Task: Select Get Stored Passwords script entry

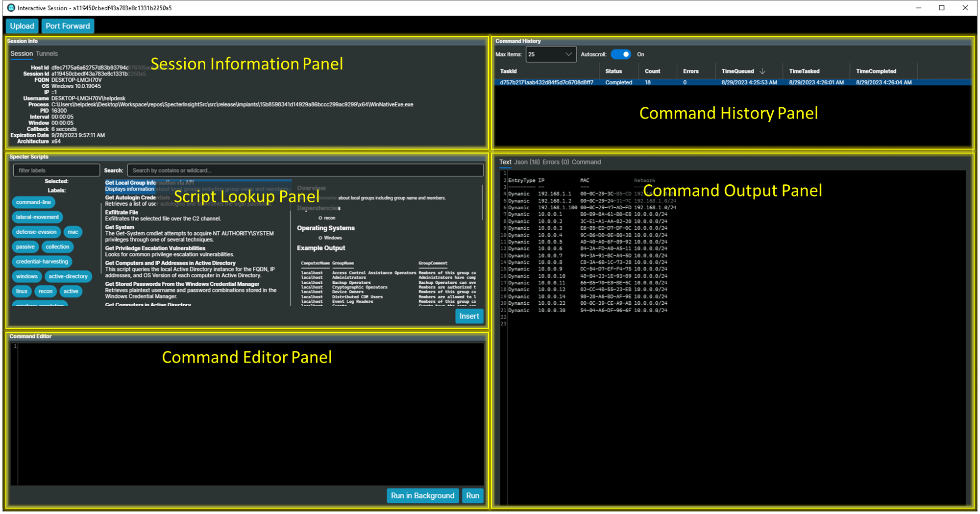Action: [198, 290]
